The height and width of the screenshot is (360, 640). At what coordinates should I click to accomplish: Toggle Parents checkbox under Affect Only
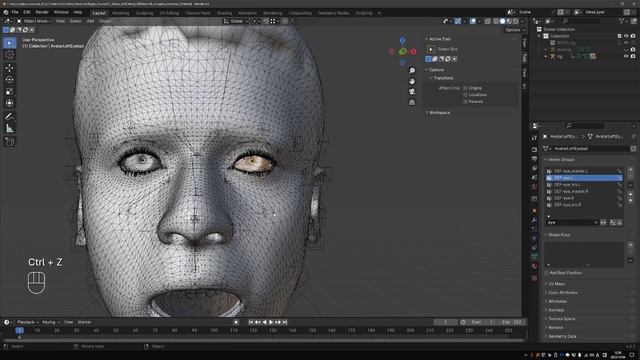[x=465, y=101]
